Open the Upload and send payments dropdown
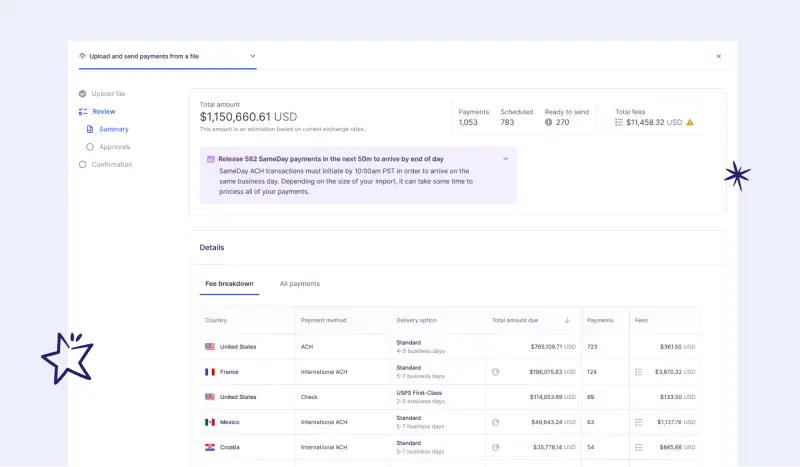 coord(253,56)
